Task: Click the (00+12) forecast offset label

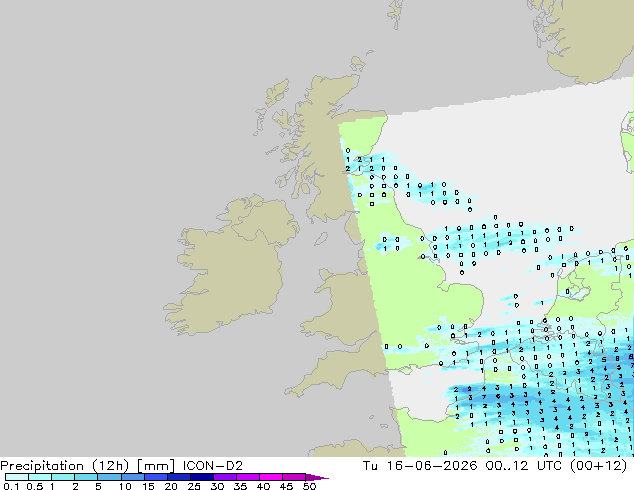Action: point(598,466)
